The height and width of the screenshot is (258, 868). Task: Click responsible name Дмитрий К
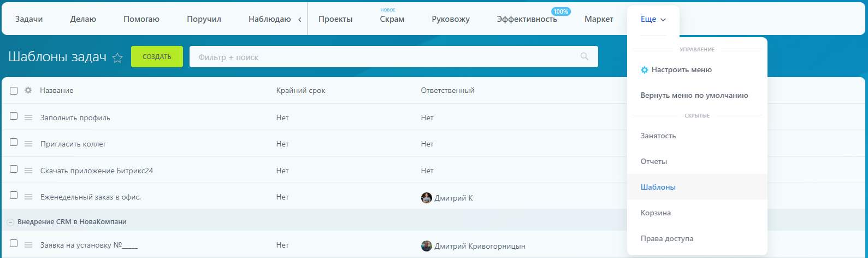454,198
